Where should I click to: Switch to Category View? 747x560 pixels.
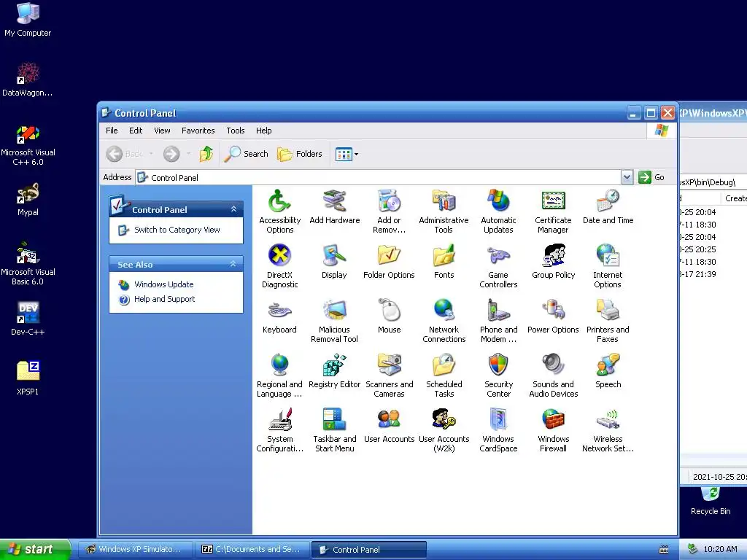(x=177, y=230)
